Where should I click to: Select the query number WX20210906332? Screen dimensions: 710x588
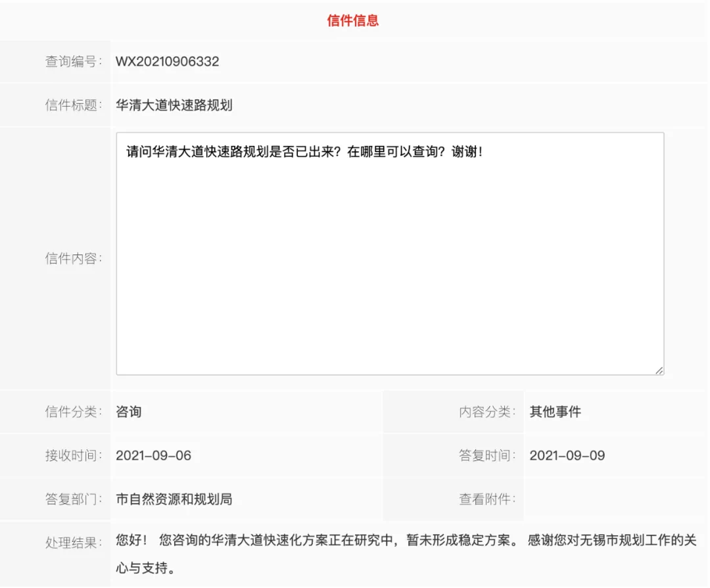pos(168,62)
